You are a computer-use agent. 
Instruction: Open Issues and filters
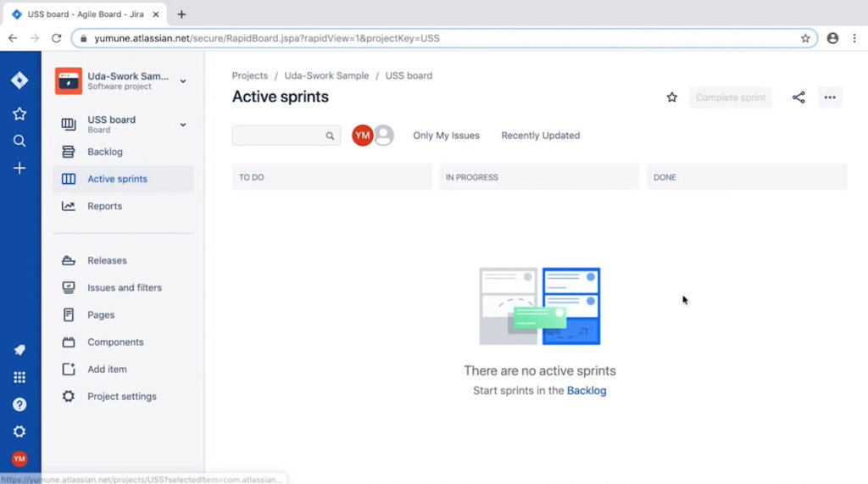pos(123,287)
